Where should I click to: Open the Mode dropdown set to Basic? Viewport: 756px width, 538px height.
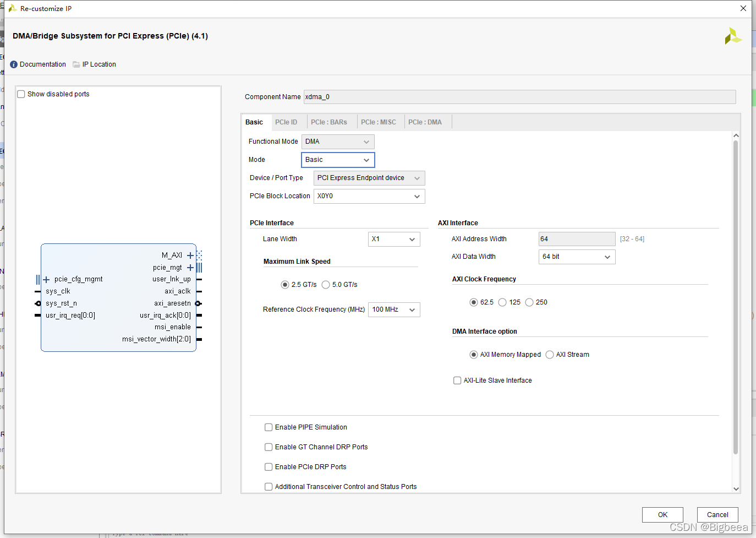pyautogui.click(x=338, y=160)
